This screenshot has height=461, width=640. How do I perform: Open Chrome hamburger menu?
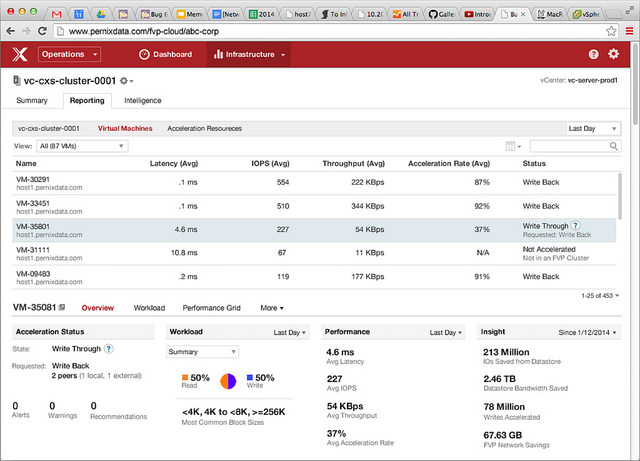click(629, 31)
